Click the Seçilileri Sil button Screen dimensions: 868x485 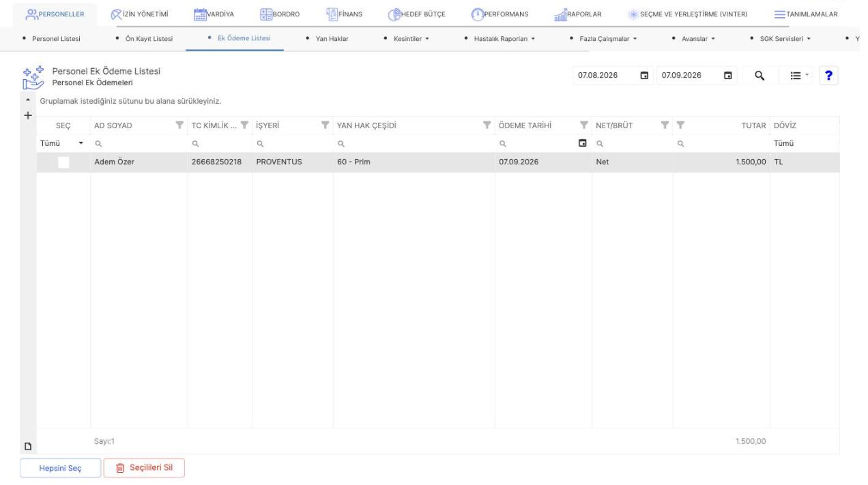(x=144, y=468)
